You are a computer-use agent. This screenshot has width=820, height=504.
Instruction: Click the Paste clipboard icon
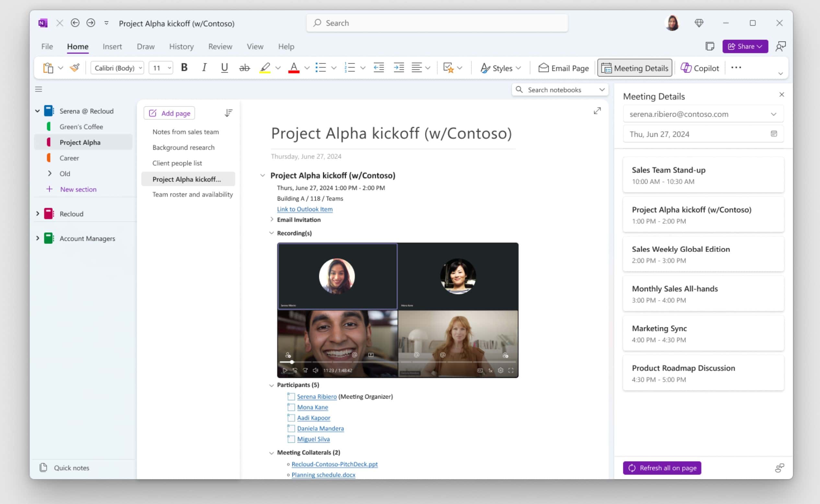48,68
